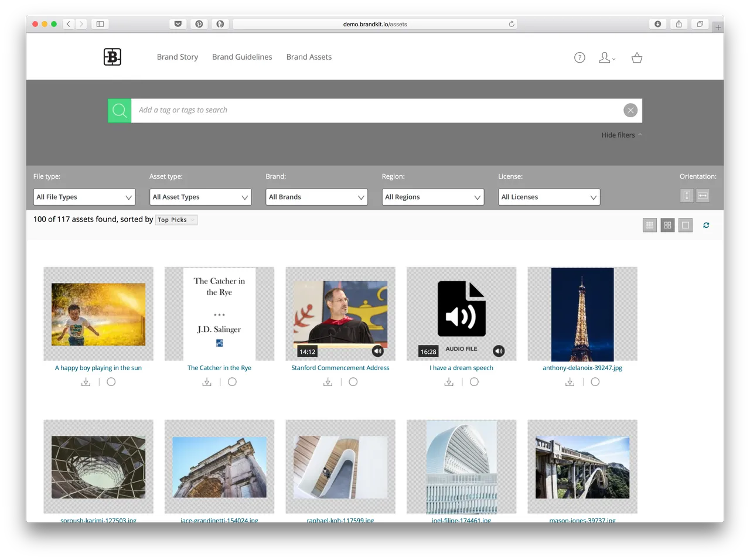750x560 pixels.
Task: Open the All File Types dropdown
Action: pyautogui.click(x=84, y=197)
